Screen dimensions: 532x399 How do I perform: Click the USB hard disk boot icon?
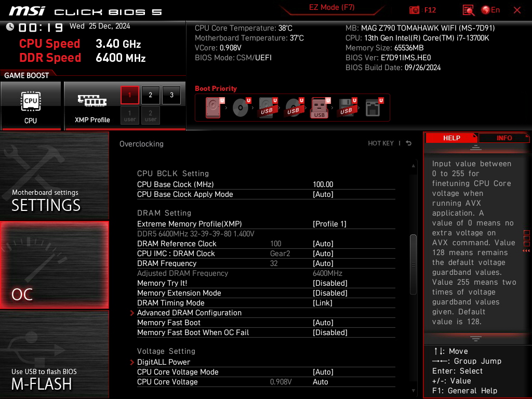click(268, 108)
